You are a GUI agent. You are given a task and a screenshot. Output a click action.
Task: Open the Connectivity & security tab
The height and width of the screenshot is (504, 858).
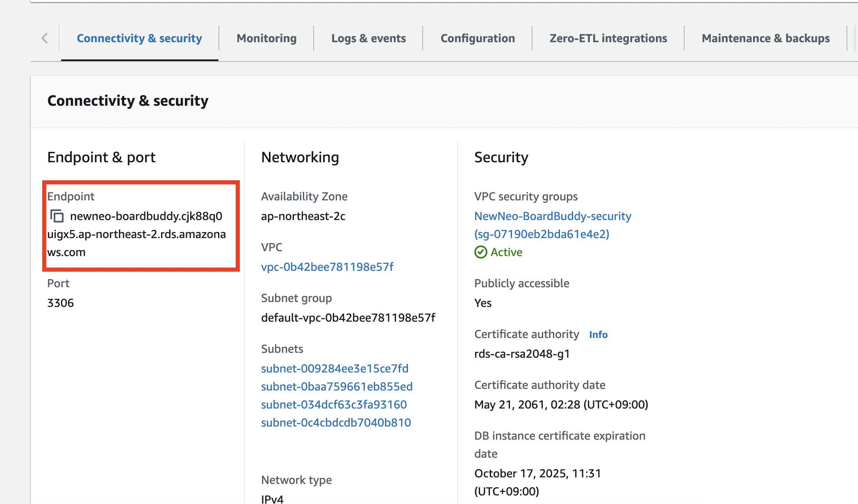pos(139,38)
